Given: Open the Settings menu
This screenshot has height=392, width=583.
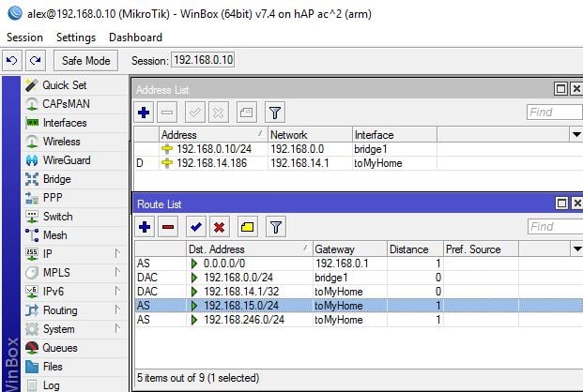Looking at the screenshot, I should (76, 38).
